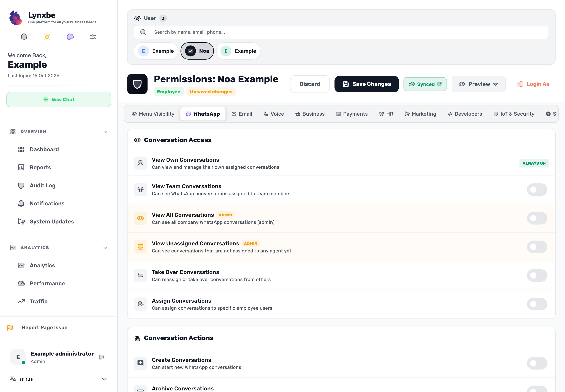Enable View Unassigned Conversations toggle

(x=537, y=247)
